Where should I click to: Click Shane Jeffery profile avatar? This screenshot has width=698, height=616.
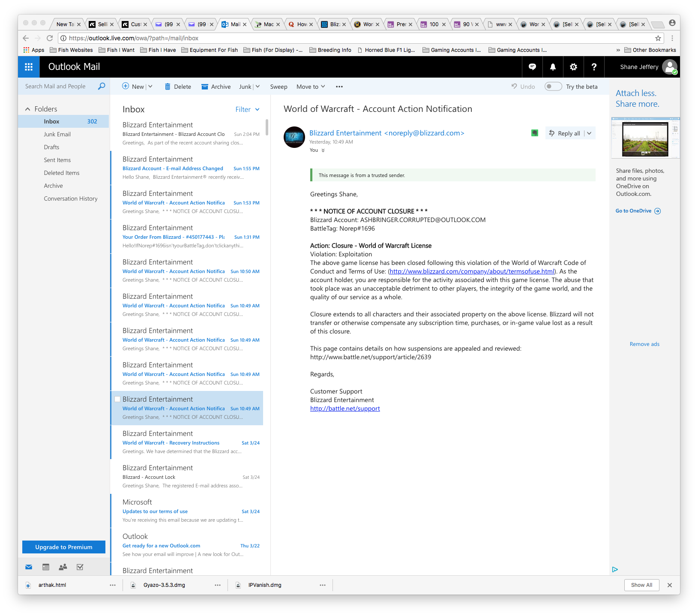(669, 67)
